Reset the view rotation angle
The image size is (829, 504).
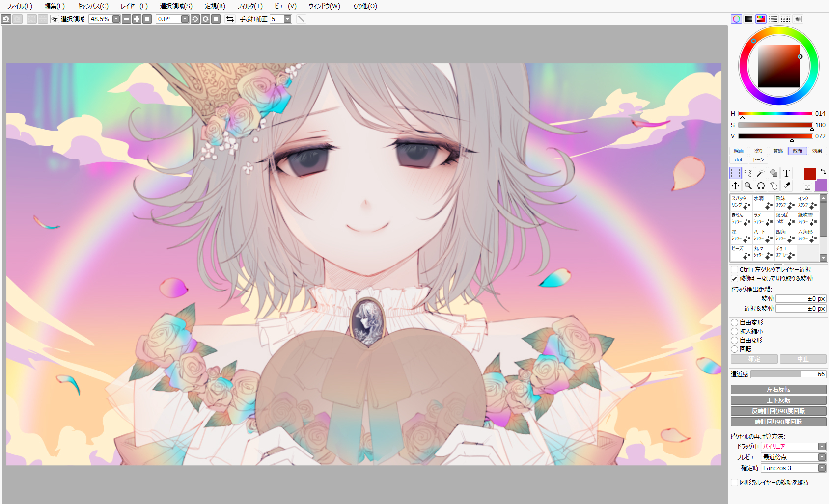216,19
